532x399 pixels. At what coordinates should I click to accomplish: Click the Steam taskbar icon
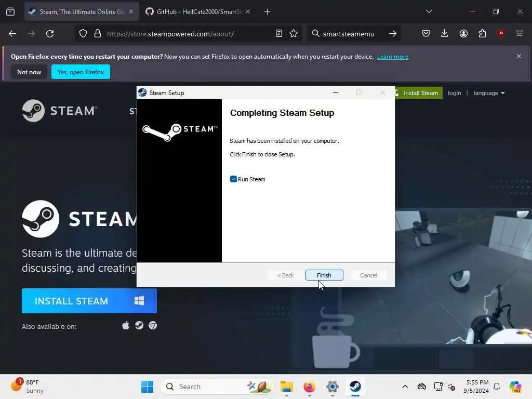pyautogui.click(x=355, y=387)
